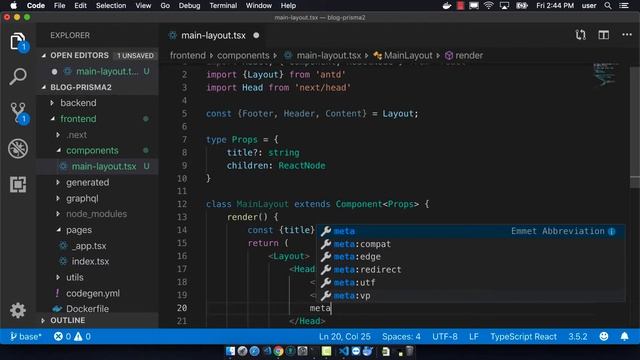This screenshot has width=640, height=360.
Task: Select the meta:edge Emmet suggestion
Action: point(471,257)
